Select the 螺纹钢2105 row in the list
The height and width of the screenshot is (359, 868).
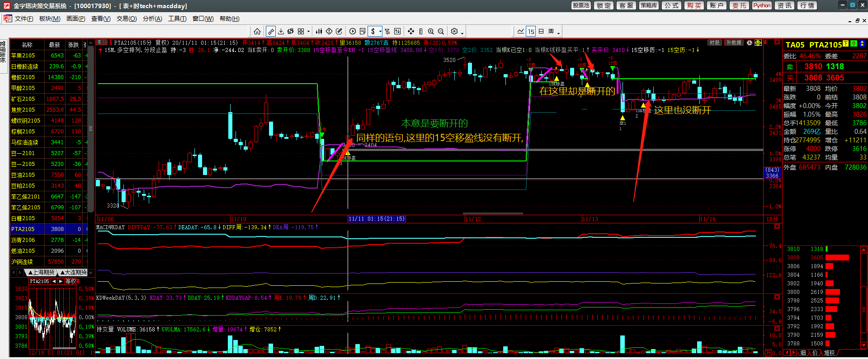[26, 121]
